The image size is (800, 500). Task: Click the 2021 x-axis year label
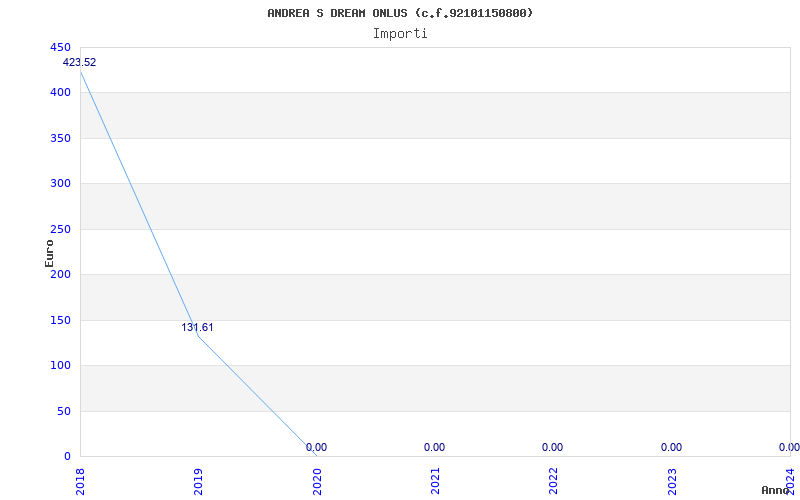pyautogui.click(x=435, y=482)
